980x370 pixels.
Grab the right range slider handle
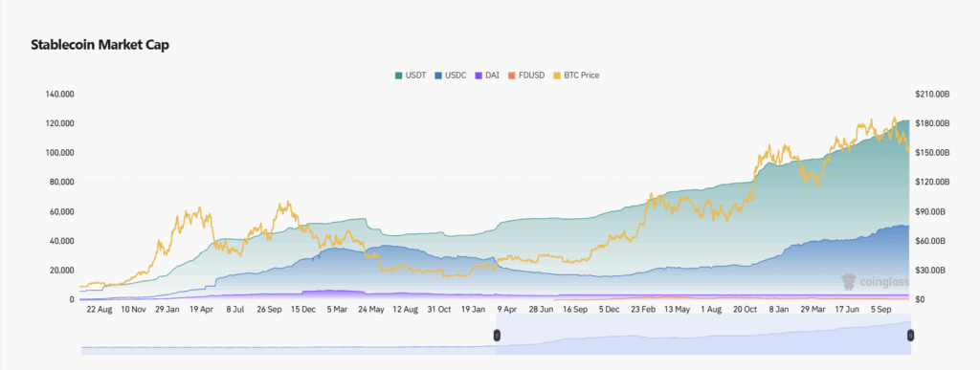[x=911, y=336]
